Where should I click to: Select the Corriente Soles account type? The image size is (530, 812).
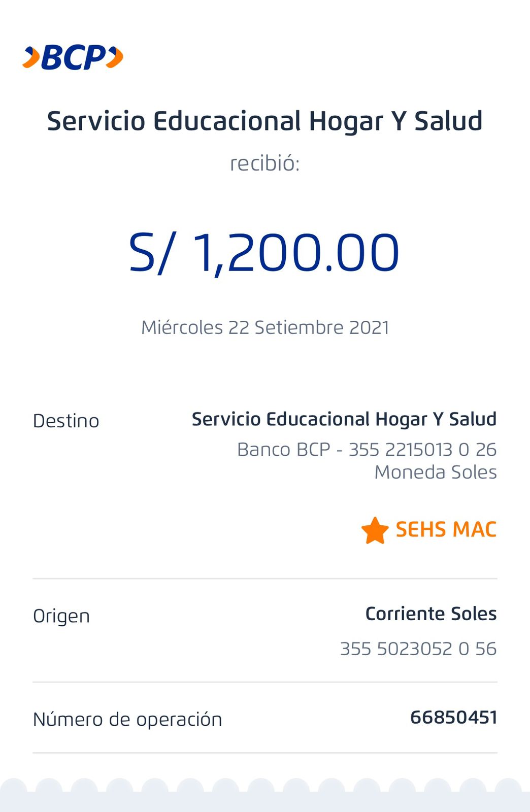[x=430, y=614]
